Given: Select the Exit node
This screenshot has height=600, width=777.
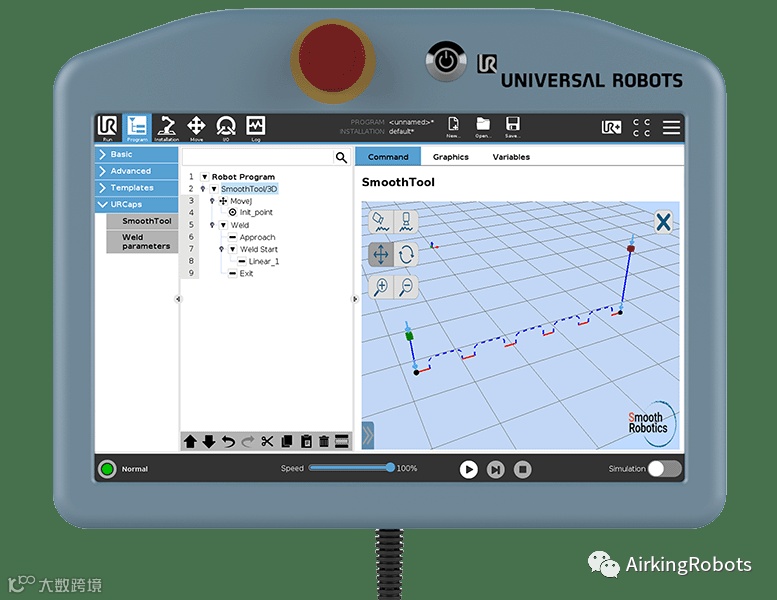Looking at the screenshot, I should pyautogui.click(x=246, y=273).
